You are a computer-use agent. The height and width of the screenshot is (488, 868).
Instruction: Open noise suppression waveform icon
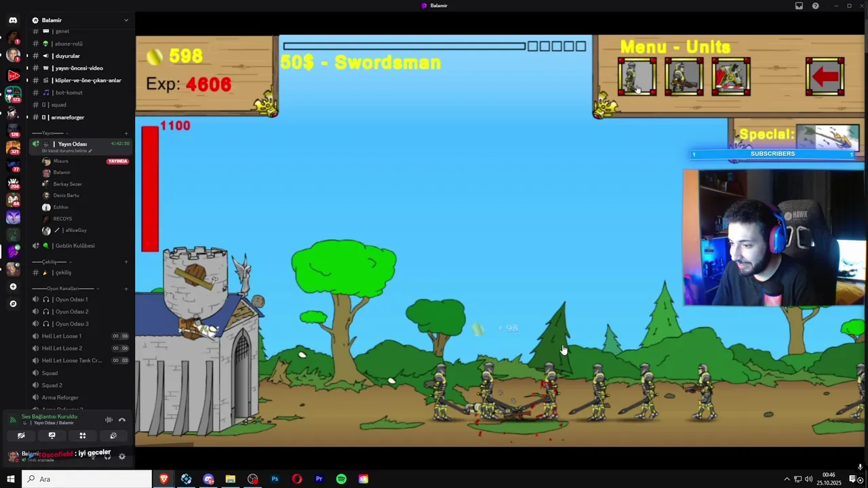[108, 420]
